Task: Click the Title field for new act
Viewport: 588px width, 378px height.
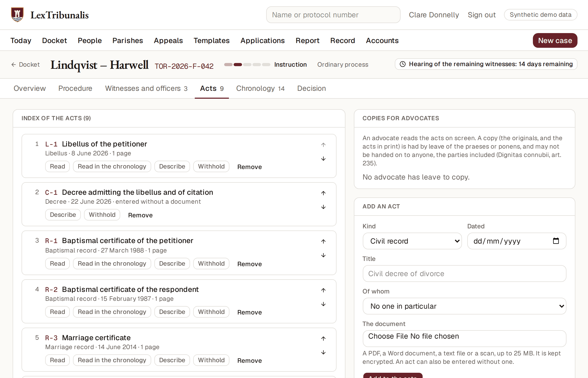Action: pyautogui.click(x=464, y=274)
